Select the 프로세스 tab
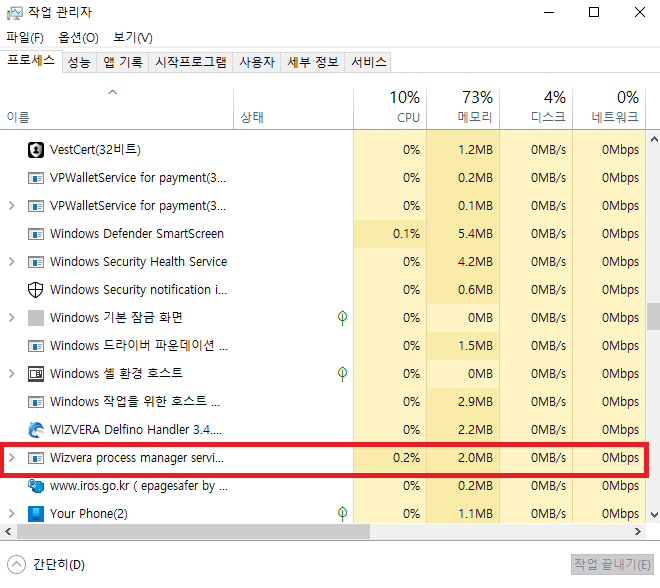660x588 pixels. pyautogui.click(x=31, y=61)
